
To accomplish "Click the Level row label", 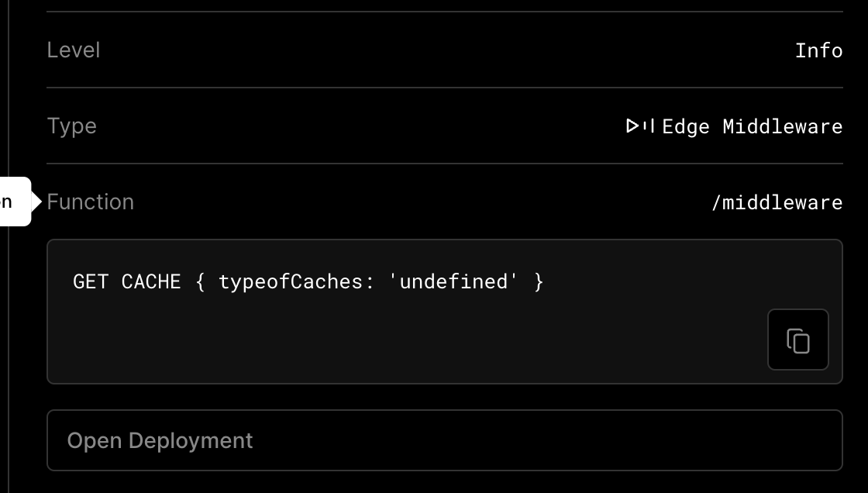I will pyautogui.click(x=74, y=50).
